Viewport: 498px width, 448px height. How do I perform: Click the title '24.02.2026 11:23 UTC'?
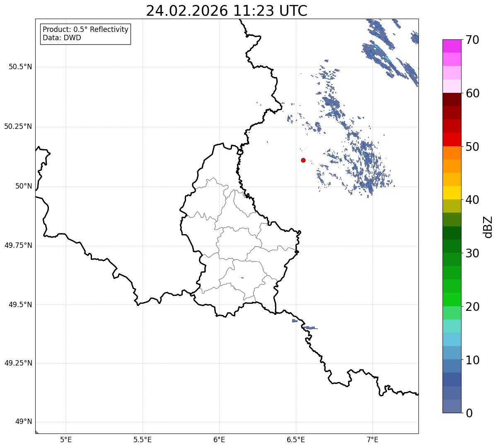coord(227,10)
